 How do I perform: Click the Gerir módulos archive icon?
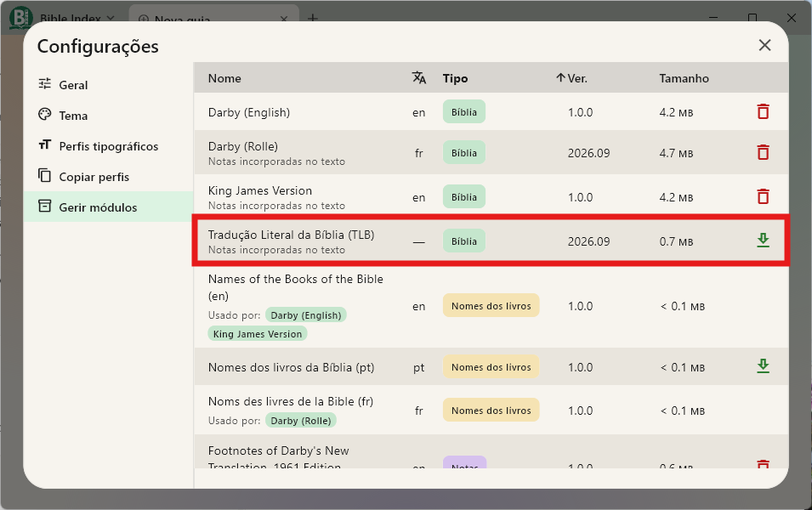point(45,206)
